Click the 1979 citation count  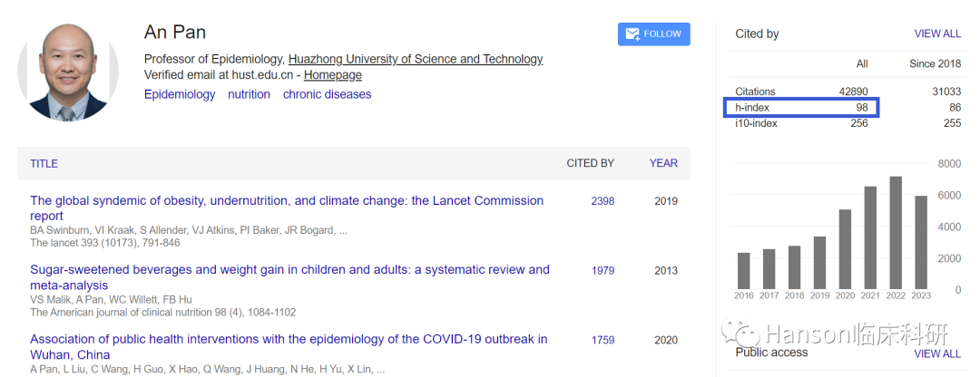[x=603, y=270]
